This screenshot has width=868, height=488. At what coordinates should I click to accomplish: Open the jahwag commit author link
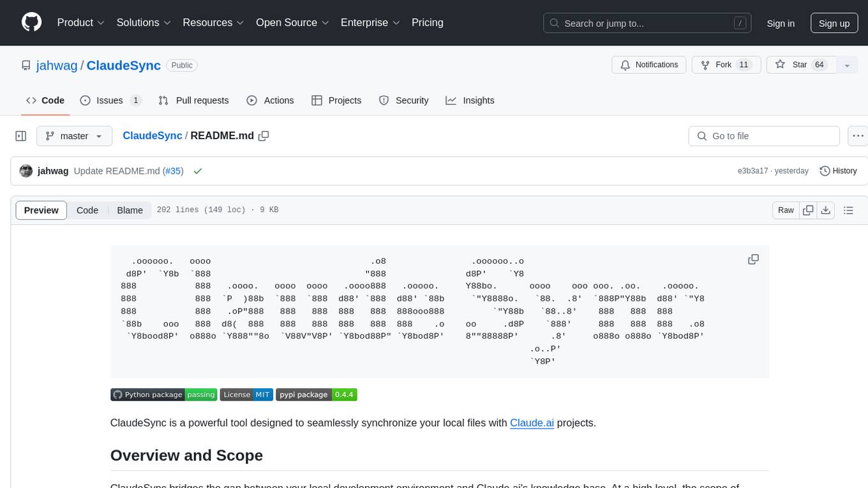click(53, 171)
